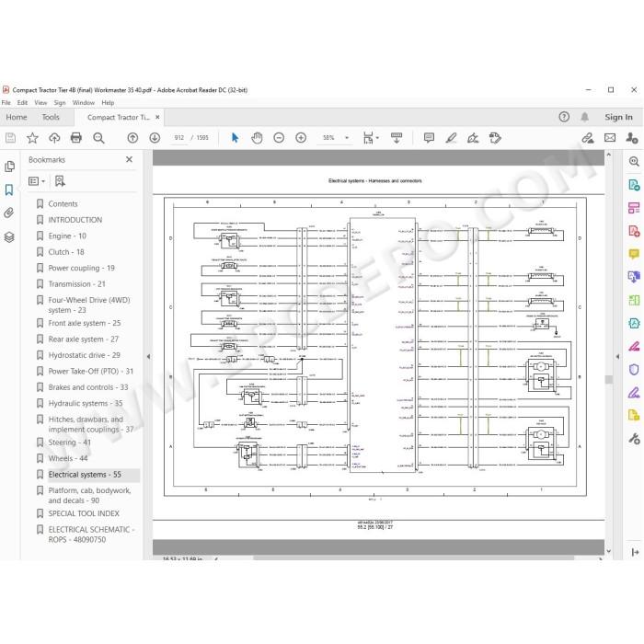
Task: Open the Steering - 41 bookmark
Action: click(69, 443)
